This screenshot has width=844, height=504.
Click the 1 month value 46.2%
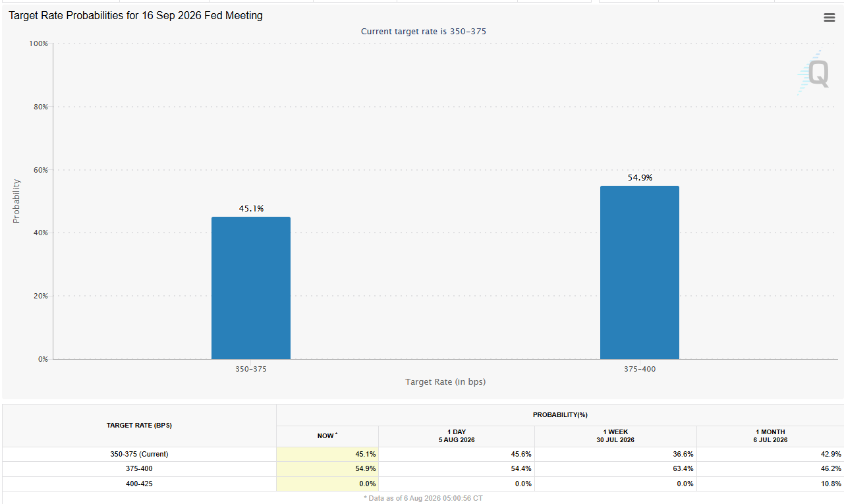[x=830, y=469]
